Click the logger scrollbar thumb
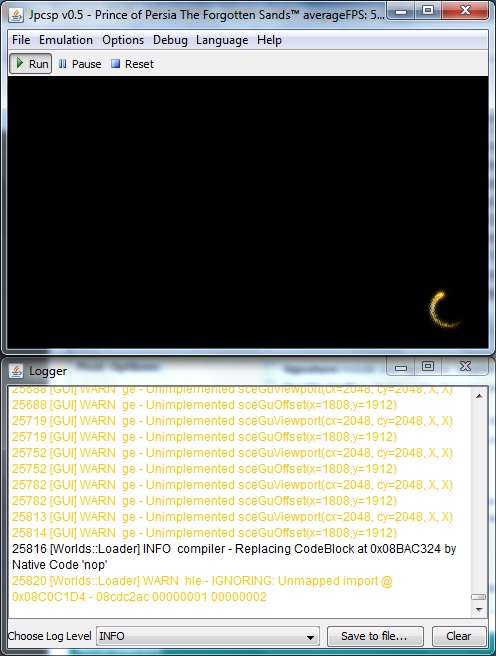496x656 pixels. coord(479,597)
